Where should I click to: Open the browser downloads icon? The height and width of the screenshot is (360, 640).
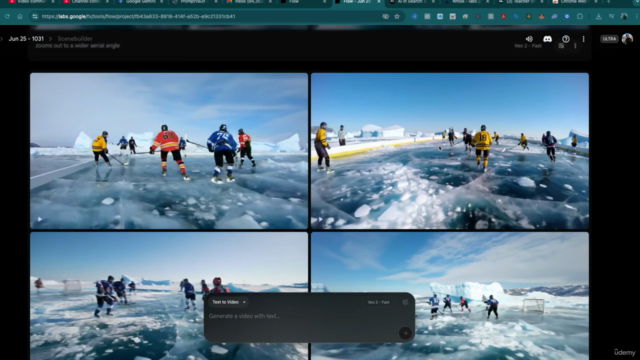pyautogui.click(x=598, y=16)
